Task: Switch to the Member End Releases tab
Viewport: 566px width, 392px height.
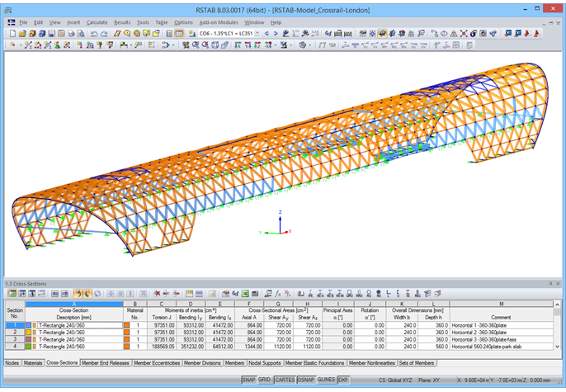Action: [106, 363]
